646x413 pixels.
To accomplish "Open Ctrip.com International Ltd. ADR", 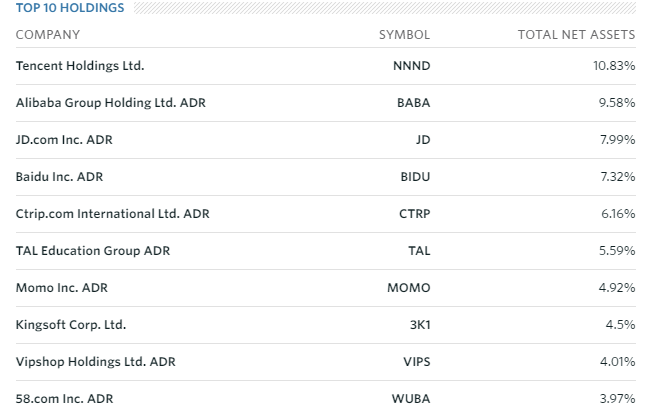I will (x=112, y=214).
